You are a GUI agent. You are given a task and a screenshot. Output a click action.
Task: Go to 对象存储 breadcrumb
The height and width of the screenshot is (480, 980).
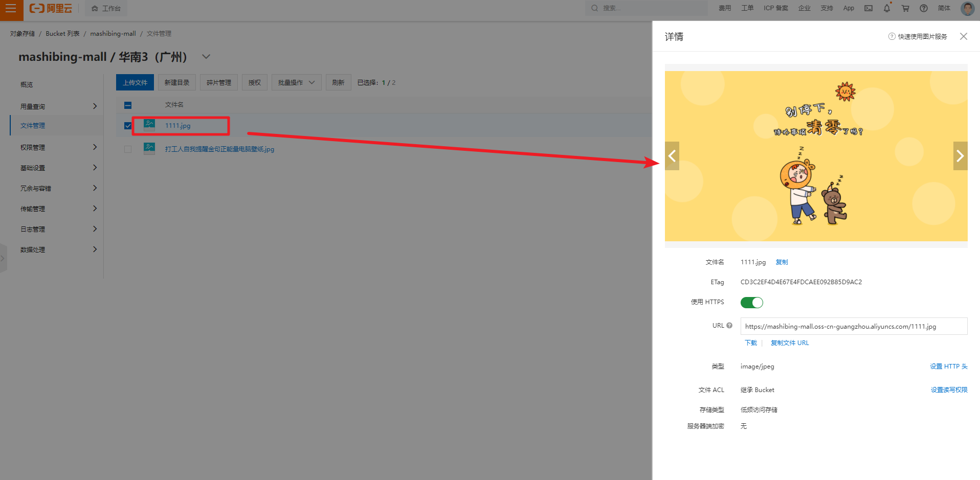(23, 34)
